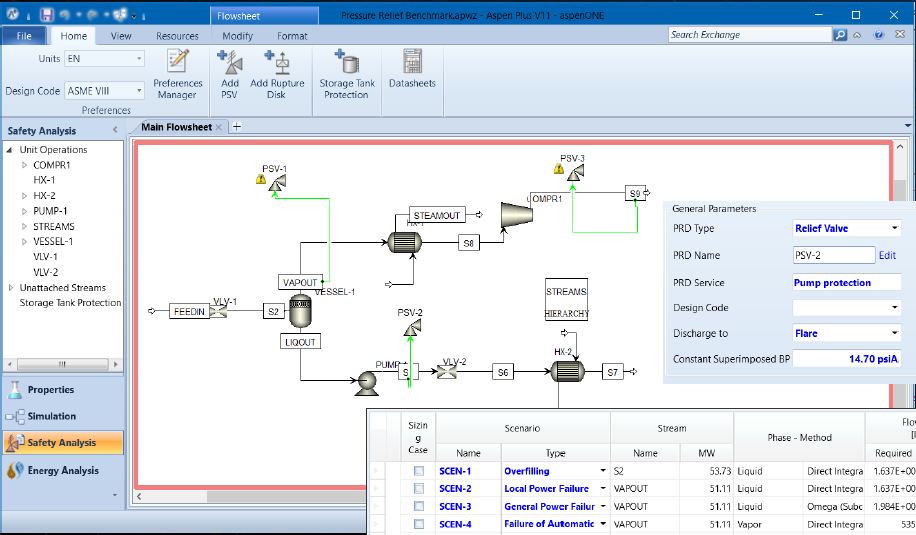The width and height of the screenshot is (916, 535).
Task: Add a new flowsheet tab with plus button
Action: pos(237,126)
